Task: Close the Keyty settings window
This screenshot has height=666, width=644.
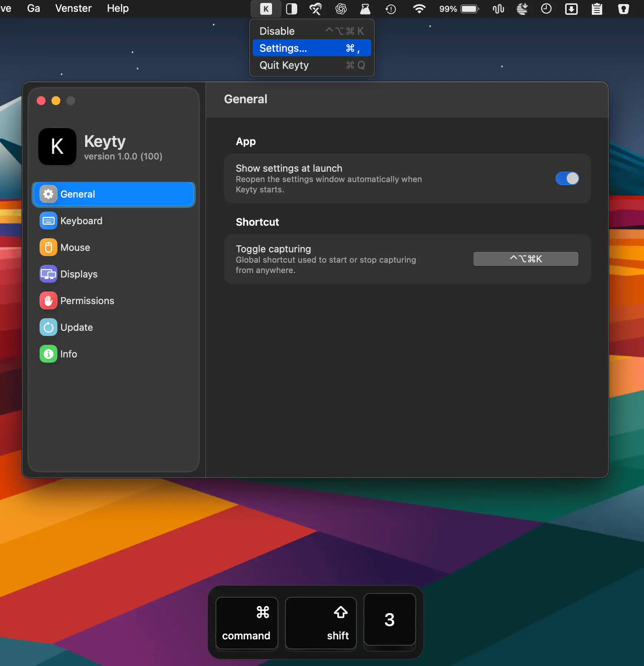Action: pos(41,101)
